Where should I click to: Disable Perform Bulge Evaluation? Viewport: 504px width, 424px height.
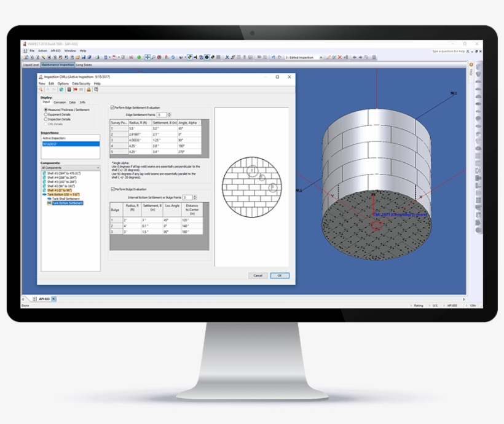(112, 189)
